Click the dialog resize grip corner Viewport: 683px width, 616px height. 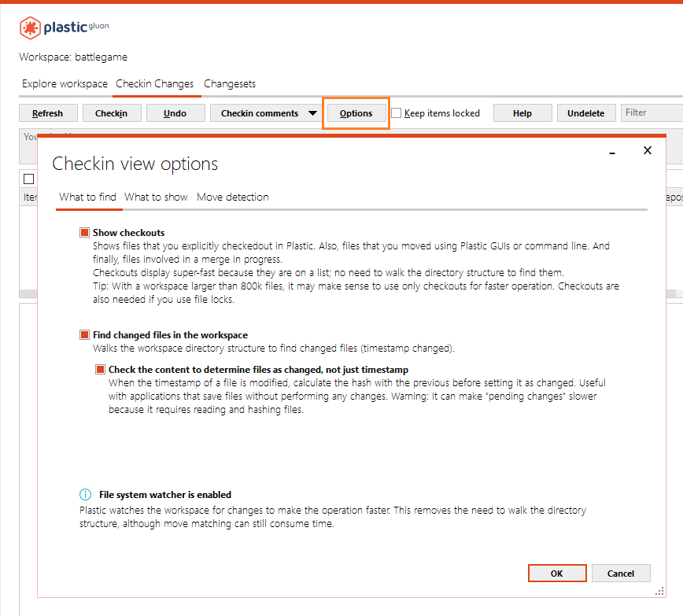click(659, 591)
